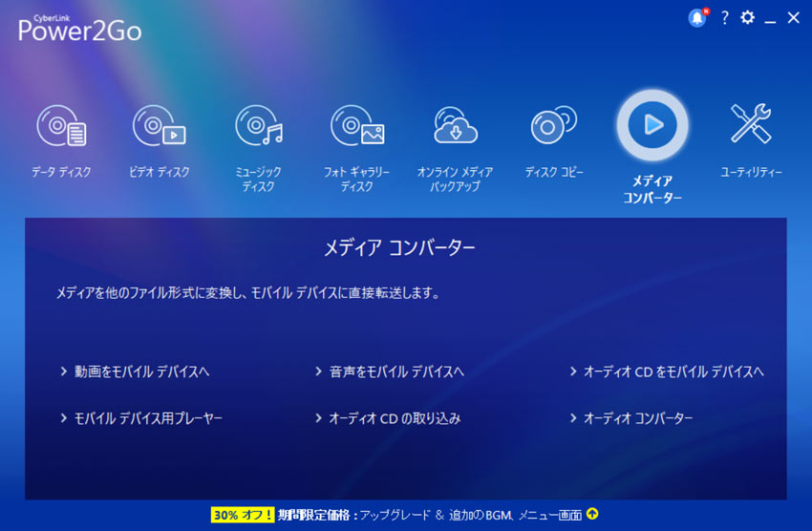The height and width of the screenshot is (531, 812).
Task: Click the chevron beside オーディオ CD をモバイル デバイスへ
Action: coord(573,372)
